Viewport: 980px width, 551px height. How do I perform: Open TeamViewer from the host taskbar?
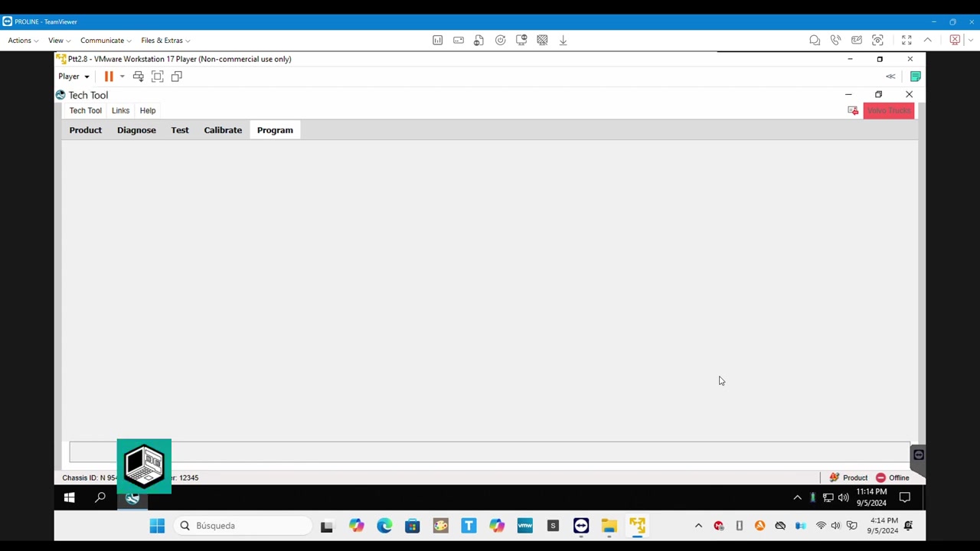click(581, 526)
